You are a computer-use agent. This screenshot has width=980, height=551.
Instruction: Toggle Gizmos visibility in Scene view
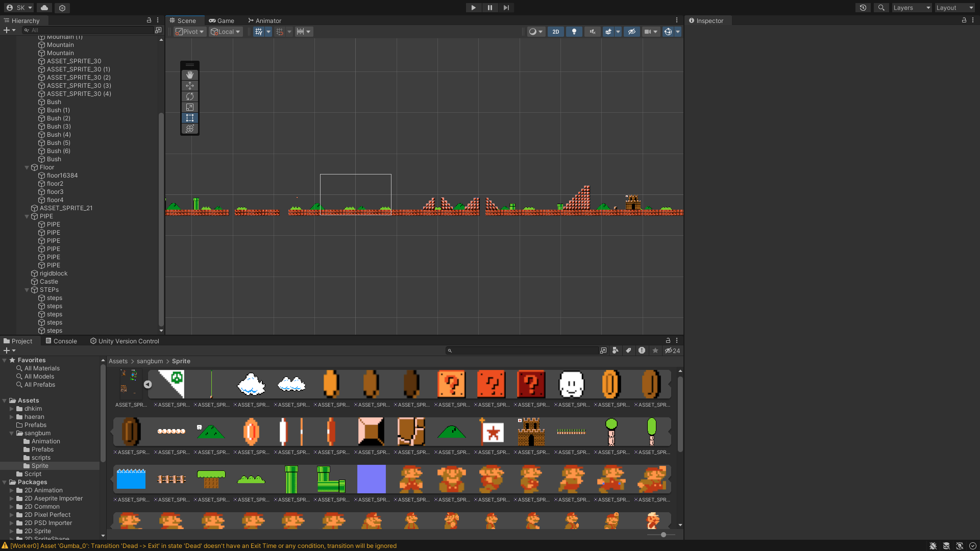668,32
